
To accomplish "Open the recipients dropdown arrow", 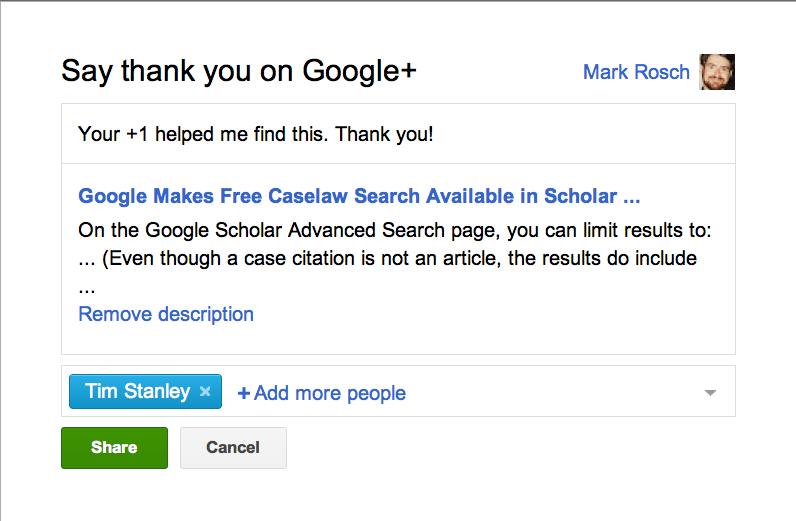I will coord(710,393).
